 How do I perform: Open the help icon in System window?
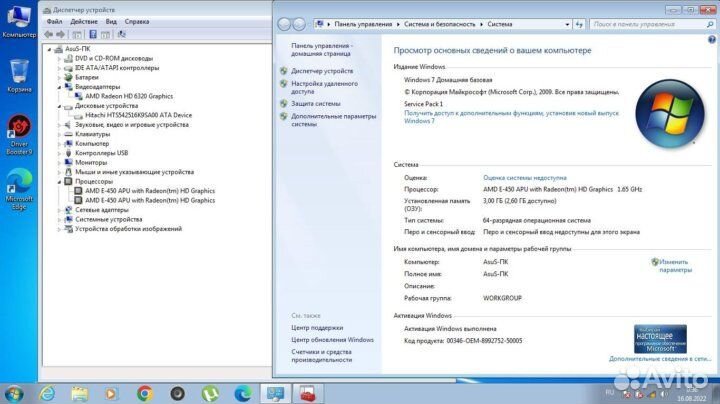[712, 40]
